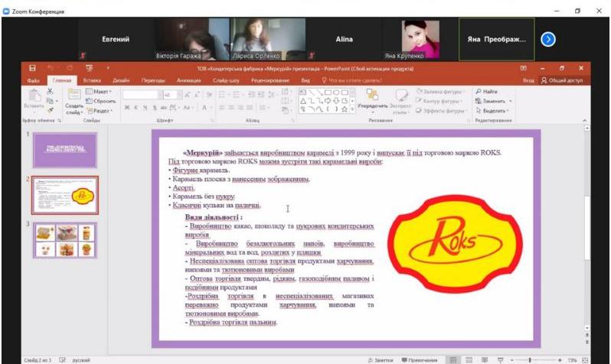The width and height of the screenshot is (611, 364).
Task: Open the Раздел section dropdown
Action: coord(100,111)
